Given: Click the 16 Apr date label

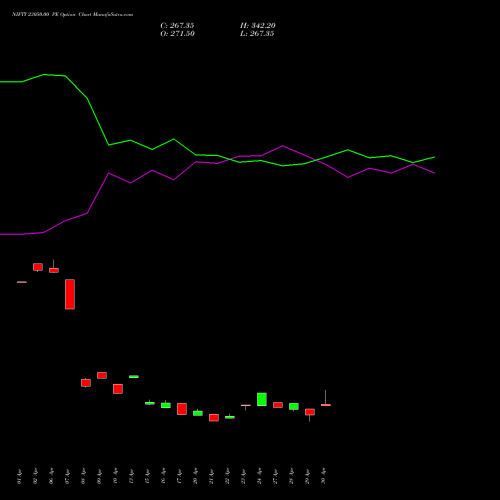Looking at the screenshot, I should coord(163,477).
